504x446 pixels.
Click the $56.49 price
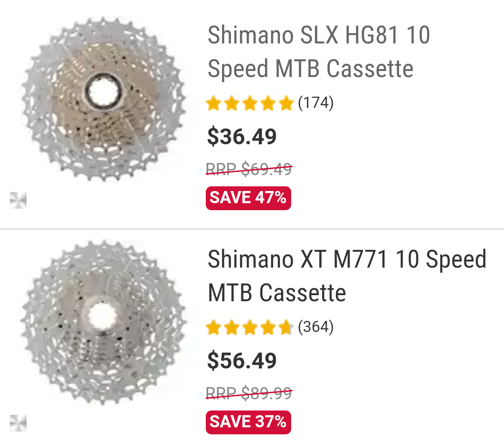click(x=242, y=361)
